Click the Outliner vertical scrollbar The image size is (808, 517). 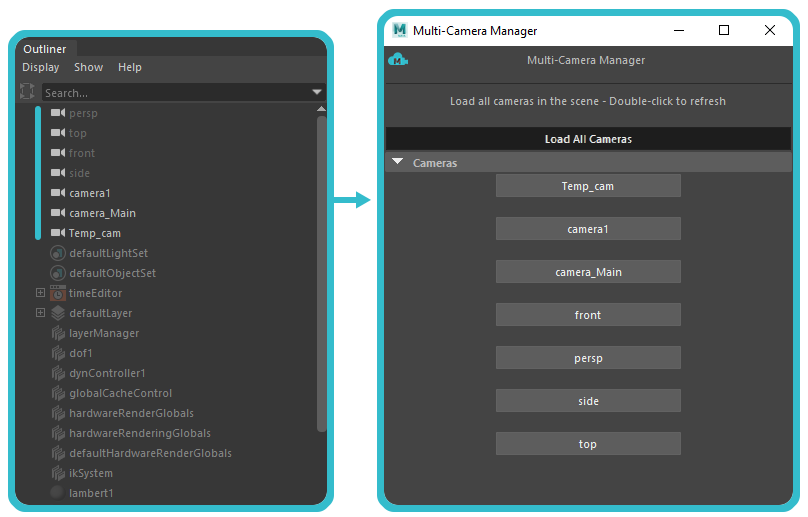coord(322,273)
